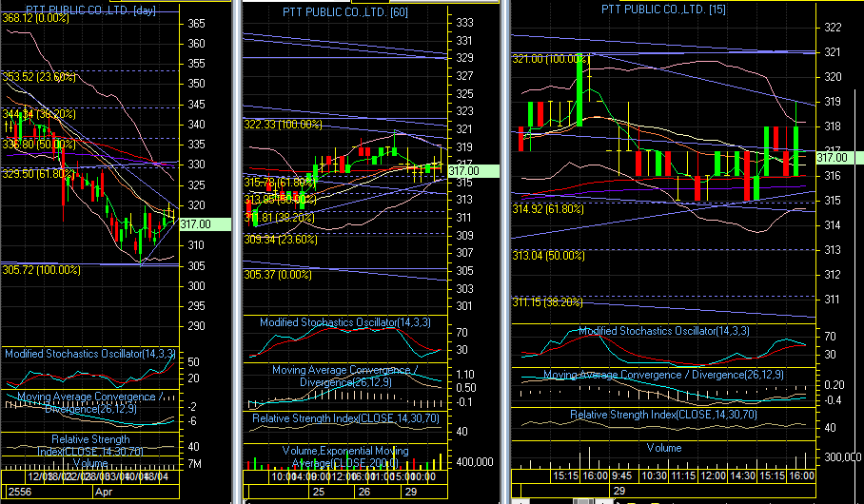Viewport: 864px width, 504px height.
Task: Click the 7M volume scale value on the day chart
Action: [x=194, y=464]
